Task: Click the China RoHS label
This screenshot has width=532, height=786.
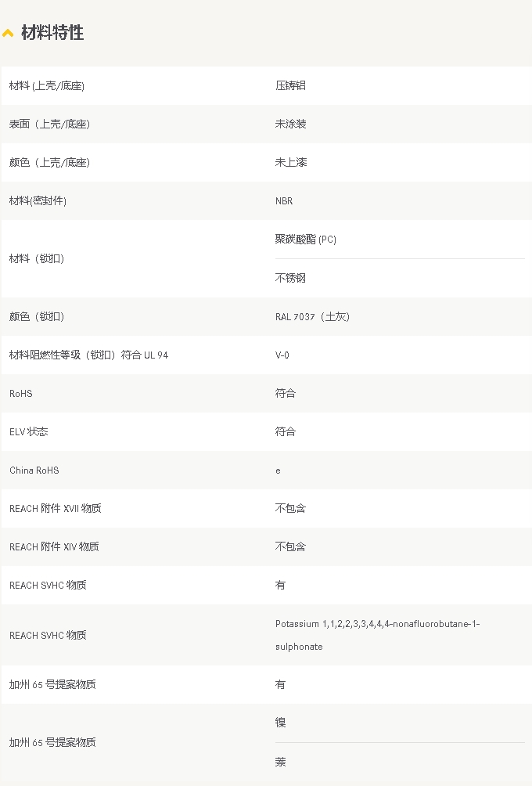Action: click(x=34, y=471)
